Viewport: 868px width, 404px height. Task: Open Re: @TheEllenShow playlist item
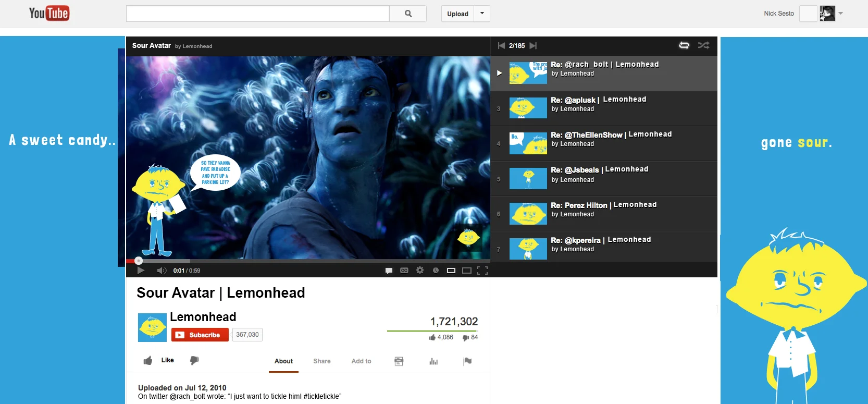point(604,143)
